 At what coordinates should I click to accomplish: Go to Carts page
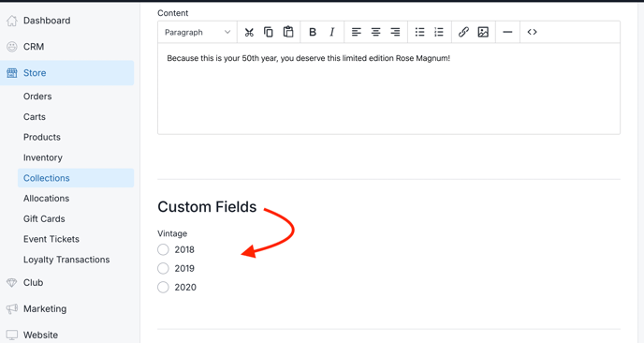coord(35,117)
